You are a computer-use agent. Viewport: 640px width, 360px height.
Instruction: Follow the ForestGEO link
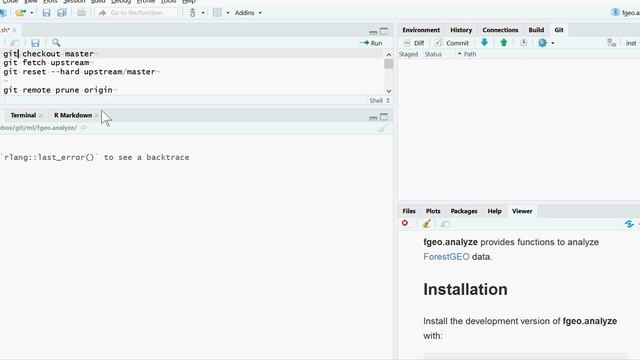tap(446, 257)
